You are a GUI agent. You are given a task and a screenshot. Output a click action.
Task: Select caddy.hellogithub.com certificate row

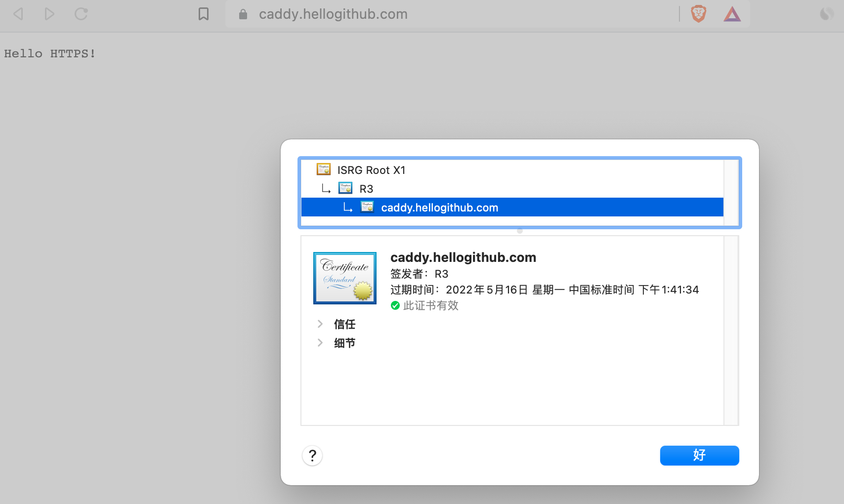coord(439,208)
